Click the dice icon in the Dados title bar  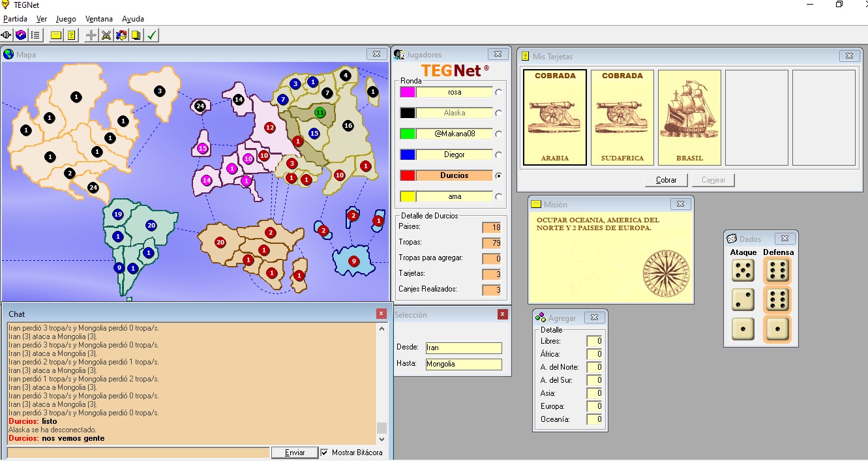click(732, 239)
